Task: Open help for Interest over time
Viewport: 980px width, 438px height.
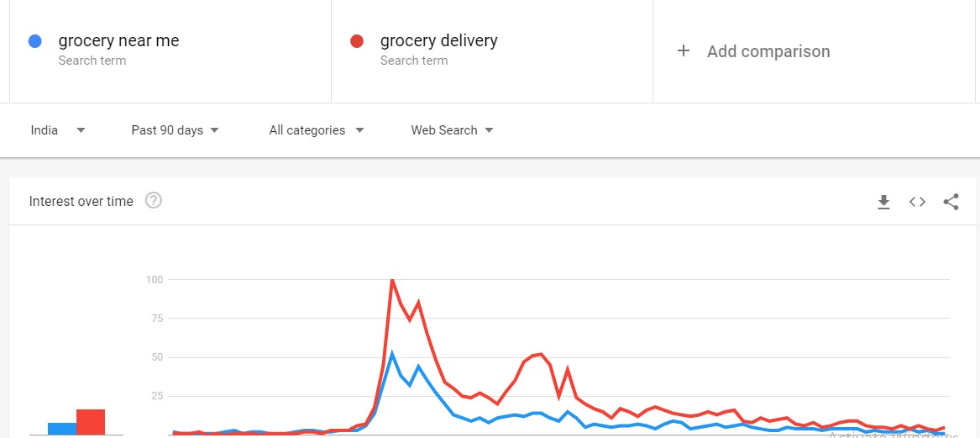Action: click(x=153, y=201)
